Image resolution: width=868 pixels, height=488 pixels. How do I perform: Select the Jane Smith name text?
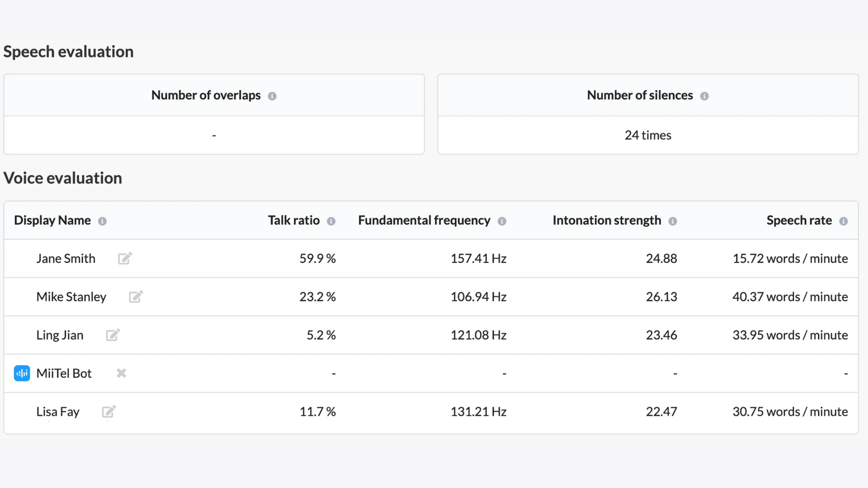pyautogui.click(x=66, y=258)
